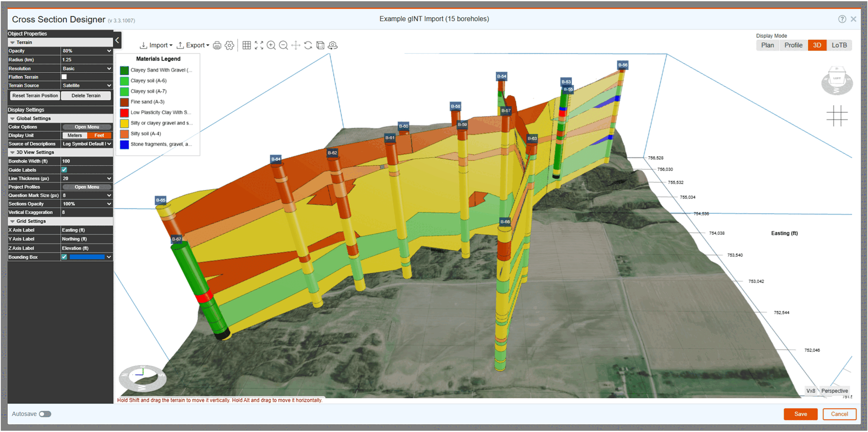
Task: Toggle the Autosave switch
Action: click(45, 414)
